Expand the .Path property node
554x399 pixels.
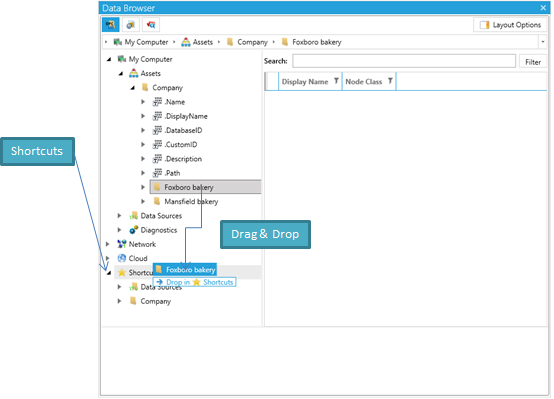coord(143,173)
